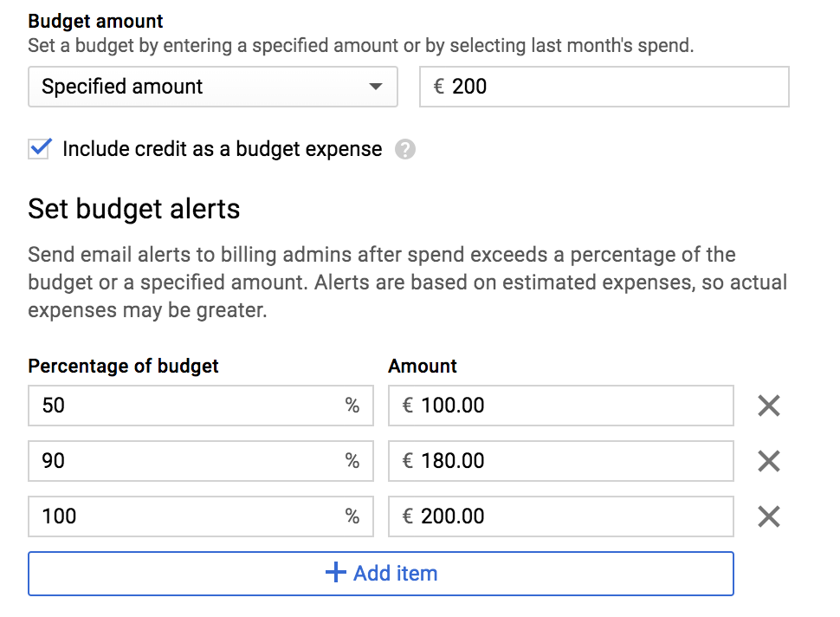Viewport: 840px width, 617px height.
Task: Remove the 50% budget alert row
Action: click(769, 406)
